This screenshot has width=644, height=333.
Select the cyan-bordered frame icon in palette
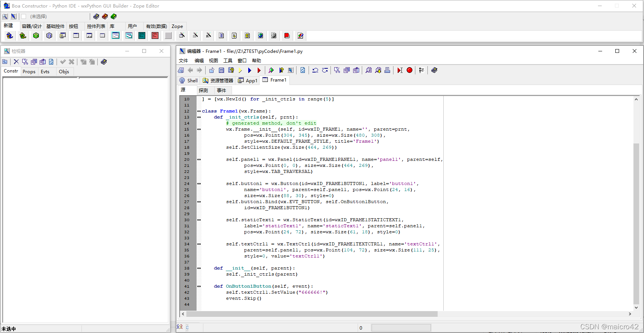[x=115, y=35]
